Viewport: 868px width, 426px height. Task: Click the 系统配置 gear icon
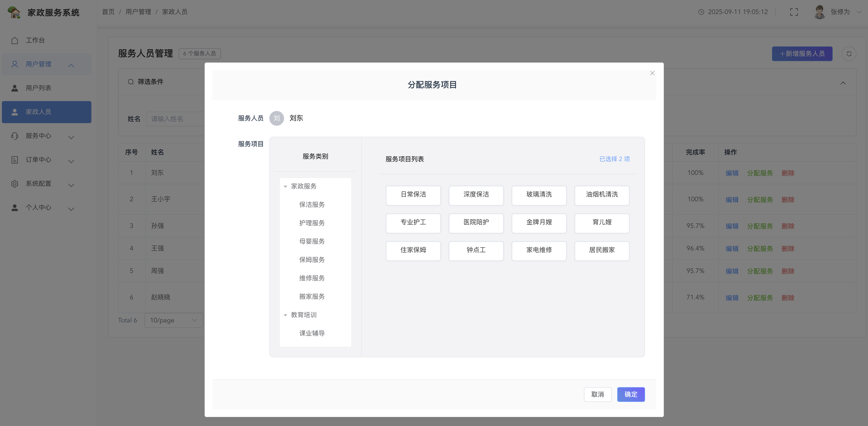click(14, 184)
